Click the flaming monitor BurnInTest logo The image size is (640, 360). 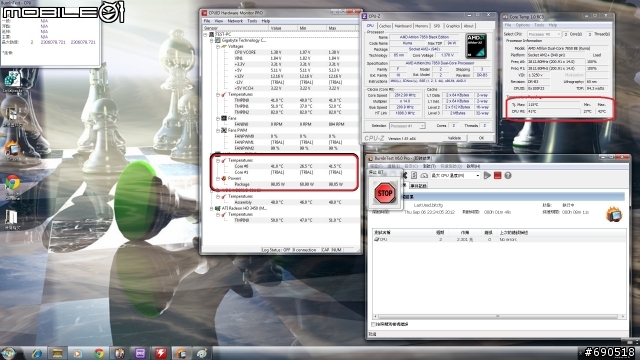point(613,214)
